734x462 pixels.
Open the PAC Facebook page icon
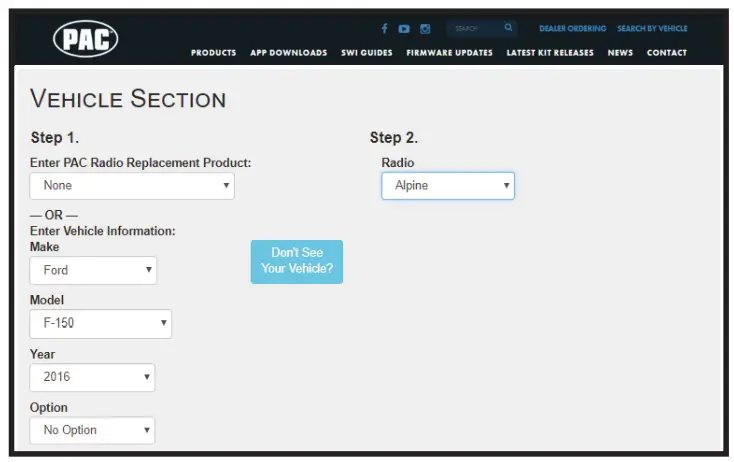point(384,29)
